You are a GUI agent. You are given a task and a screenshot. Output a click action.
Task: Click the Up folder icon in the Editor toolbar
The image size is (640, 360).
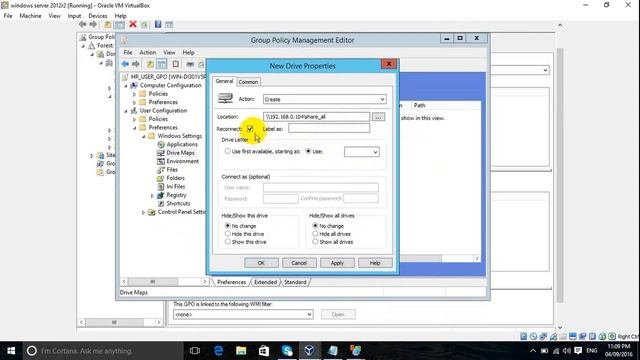(150, 64)
